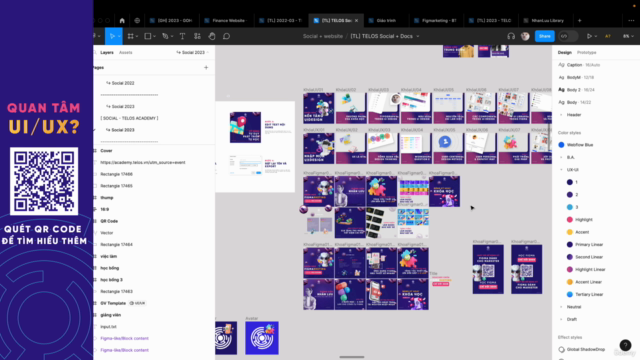Select the Accent color style swatch

[570, 232]
